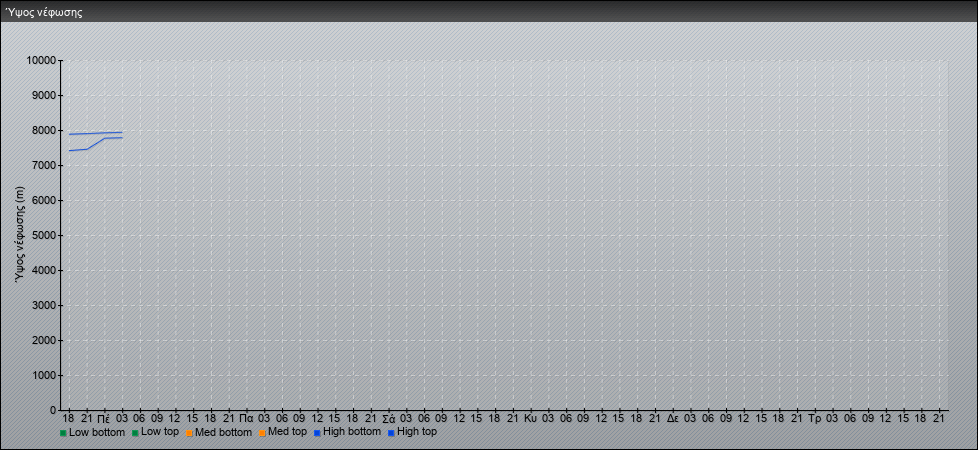The height and width of the screenshot is (450, 978).
Task: Click the 10000 y-axis label
Action: coord(41,61)
